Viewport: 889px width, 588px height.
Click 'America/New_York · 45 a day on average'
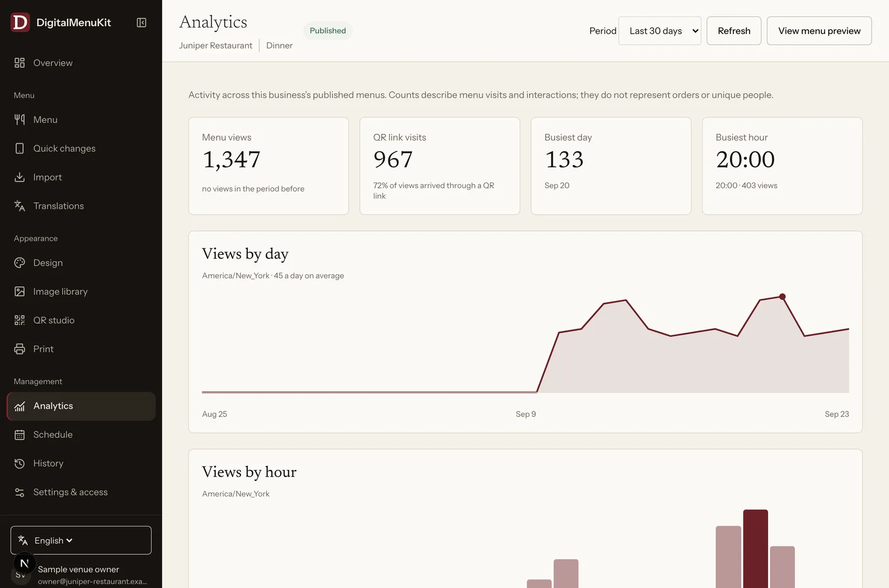pos(273,275)
